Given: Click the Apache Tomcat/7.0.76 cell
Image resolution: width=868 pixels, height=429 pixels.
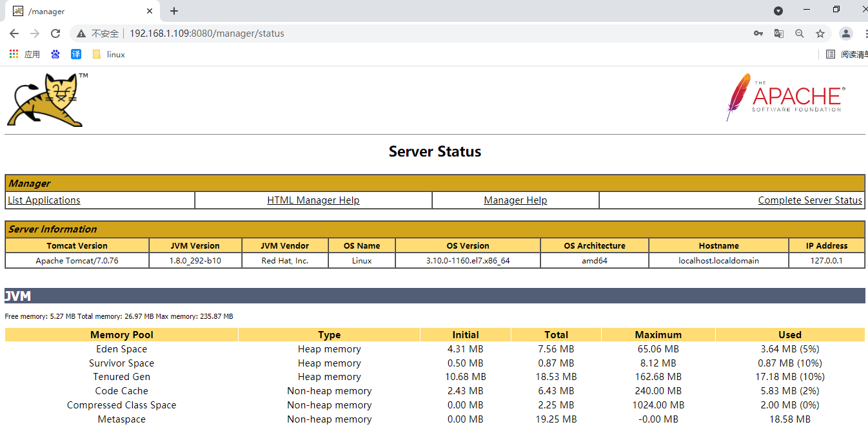Looking at the screenshot, I should (77, 261).
